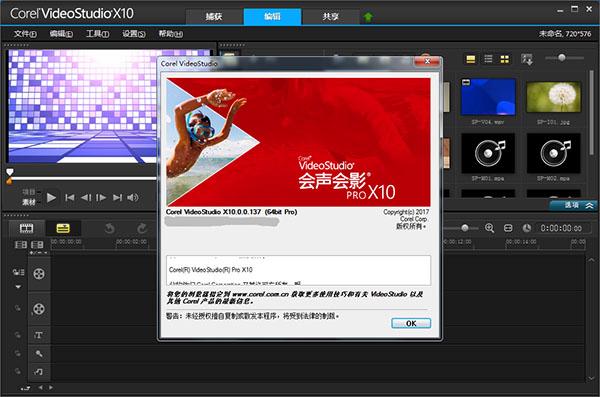Switch to Timeline view

(x=63, y=229)
